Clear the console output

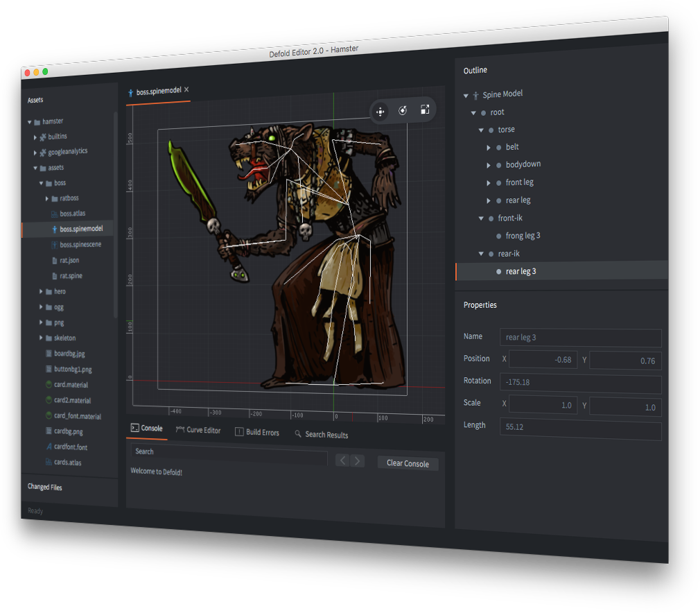408,463
